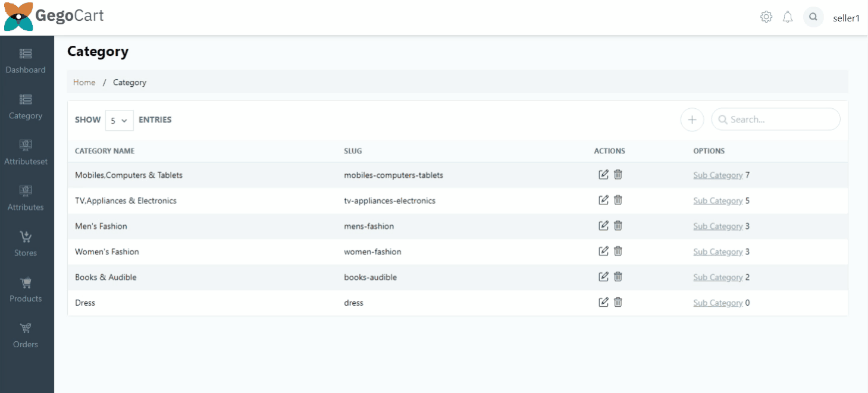This screenshot has height=393, width=868.
Task: Sort by Category Name column header
Action: [x=105, y=151]
